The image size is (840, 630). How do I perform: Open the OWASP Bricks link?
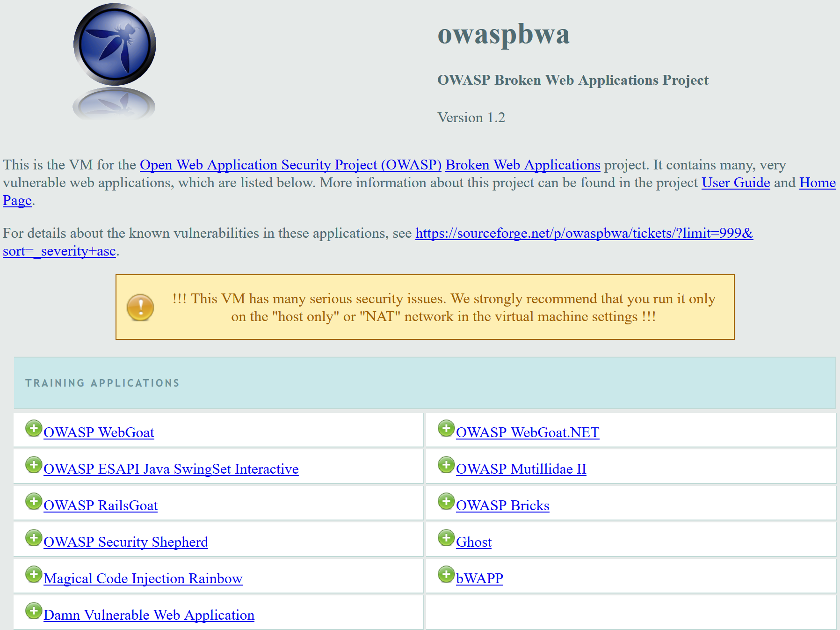(x=503, y=505)
